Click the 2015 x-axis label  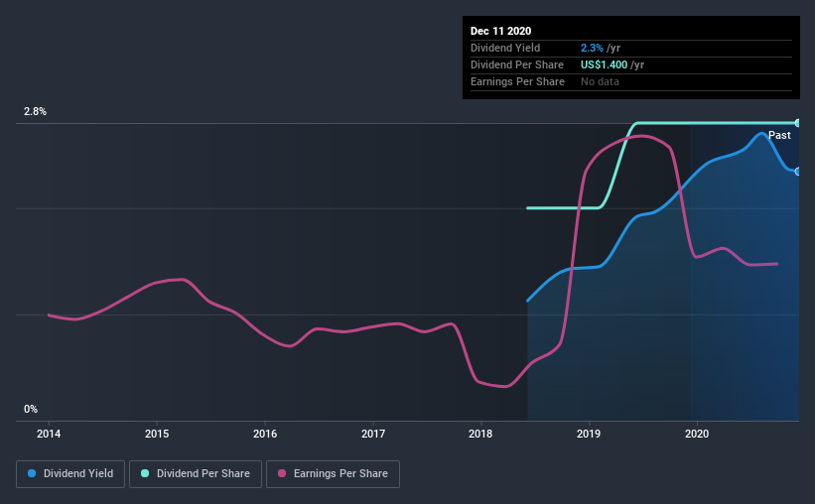point(157,434)
